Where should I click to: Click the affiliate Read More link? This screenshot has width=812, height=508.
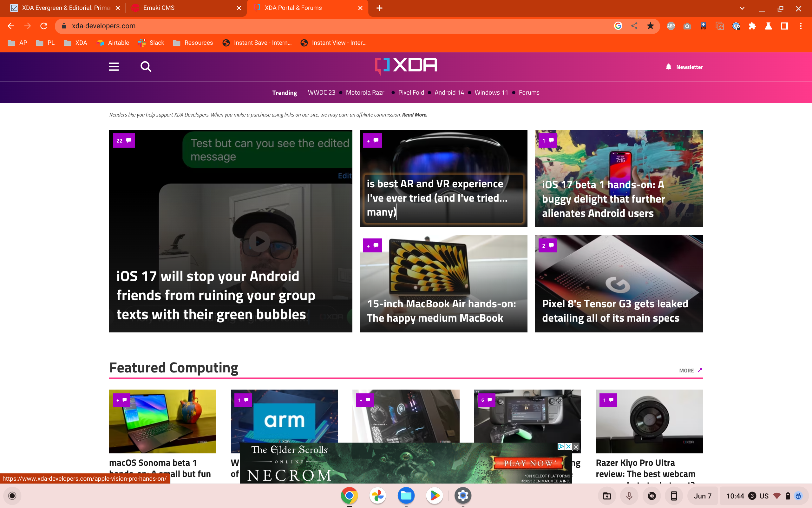414,115
